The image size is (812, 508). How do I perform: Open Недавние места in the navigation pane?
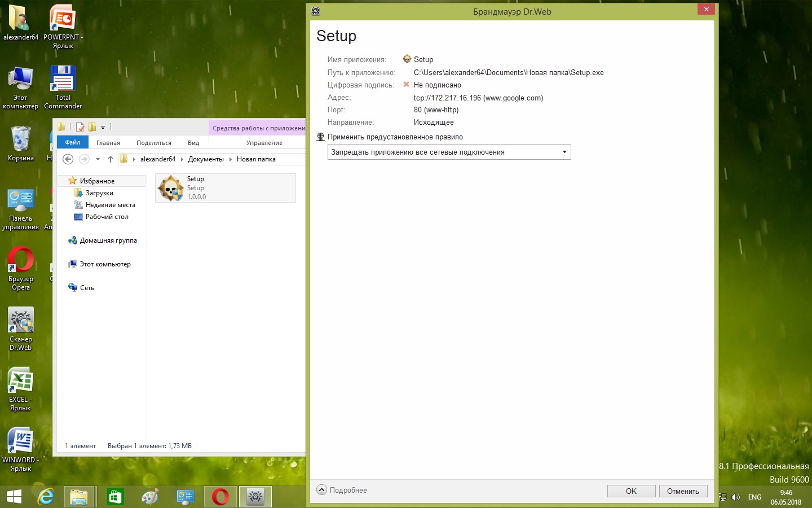[110, 205]
